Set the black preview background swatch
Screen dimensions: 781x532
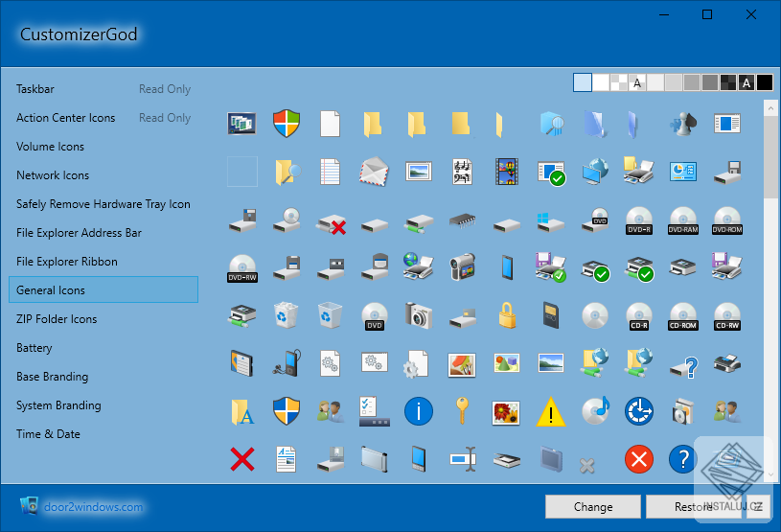pyautogui.click(x=765, y=82)
